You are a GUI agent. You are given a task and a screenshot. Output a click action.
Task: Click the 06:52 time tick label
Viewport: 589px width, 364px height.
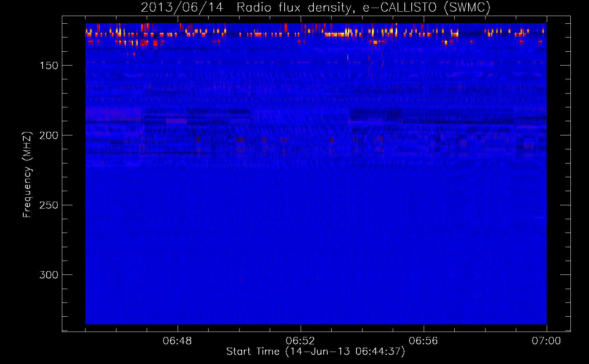(300, 341)
